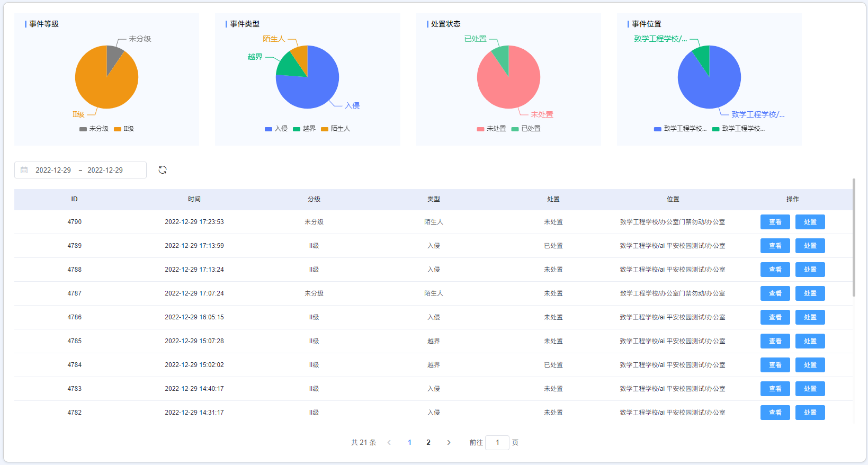Switch to page 2 of results

point(428,443)
